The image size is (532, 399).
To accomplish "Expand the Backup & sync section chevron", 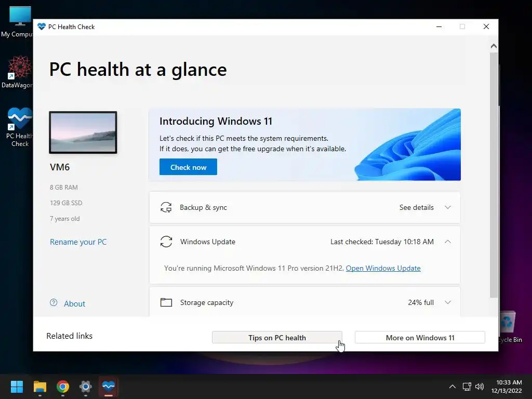I will (448, 207).
